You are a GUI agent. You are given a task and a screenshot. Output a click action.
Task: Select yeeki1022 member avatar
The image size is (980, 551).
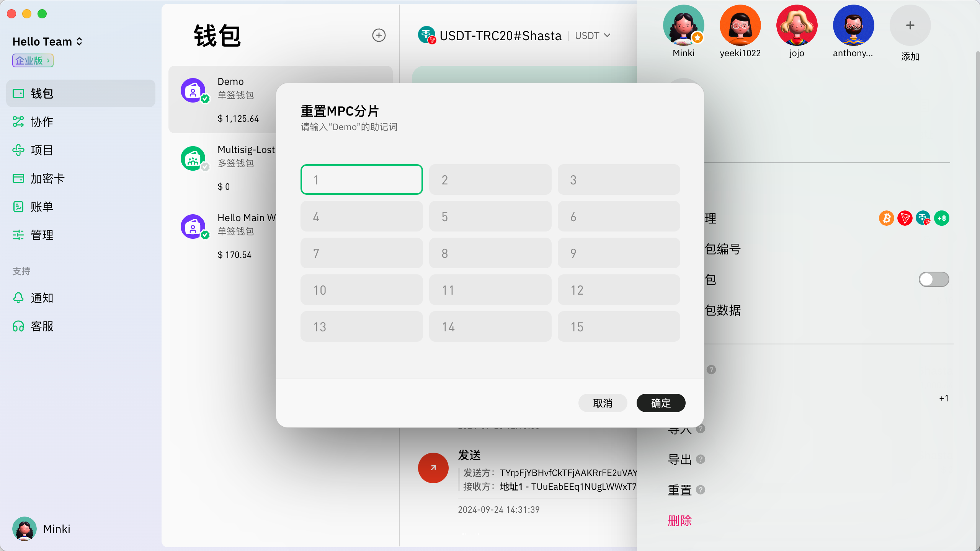tap(740, 26)
